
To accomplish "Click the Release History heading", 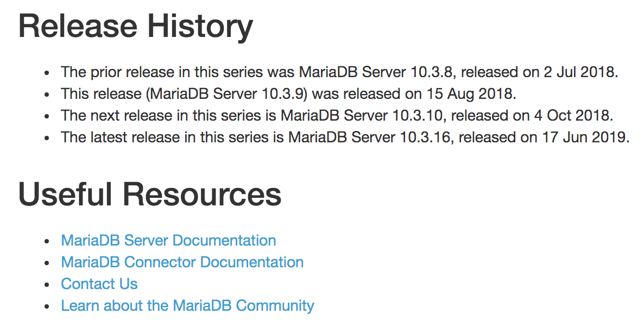I will pos(136,26).
